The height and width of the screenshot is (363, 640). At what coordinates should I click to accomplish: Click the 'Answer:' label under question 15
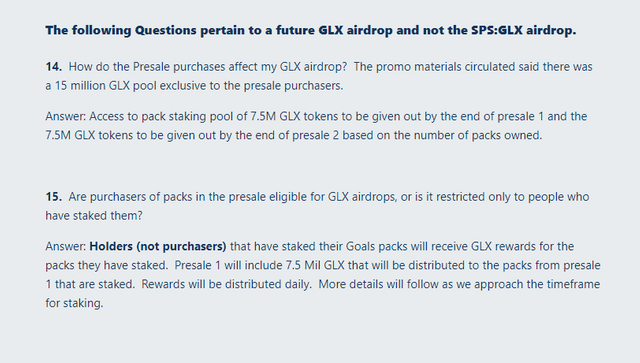pyautogui.click(x=66, y=246)
